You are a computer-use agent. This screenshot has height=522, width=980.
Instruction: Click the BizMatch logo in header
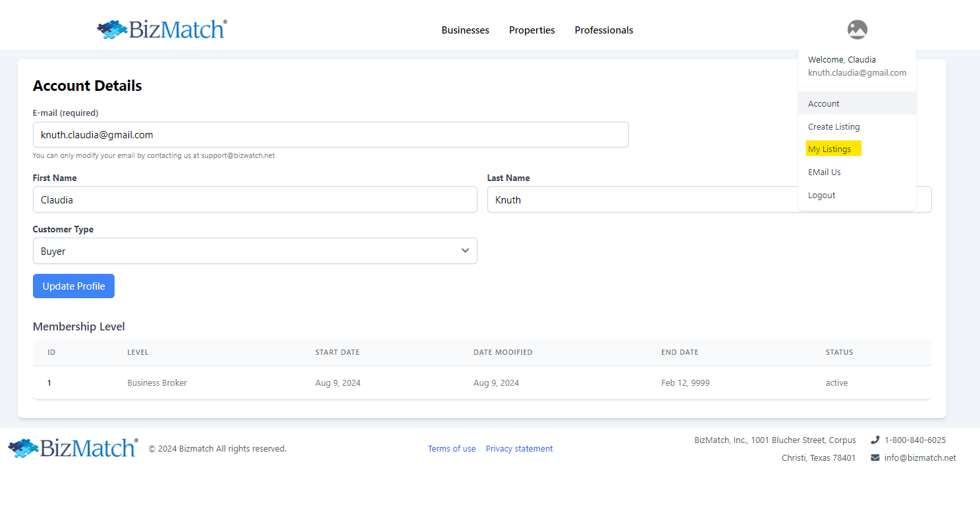tap(162, 30)
